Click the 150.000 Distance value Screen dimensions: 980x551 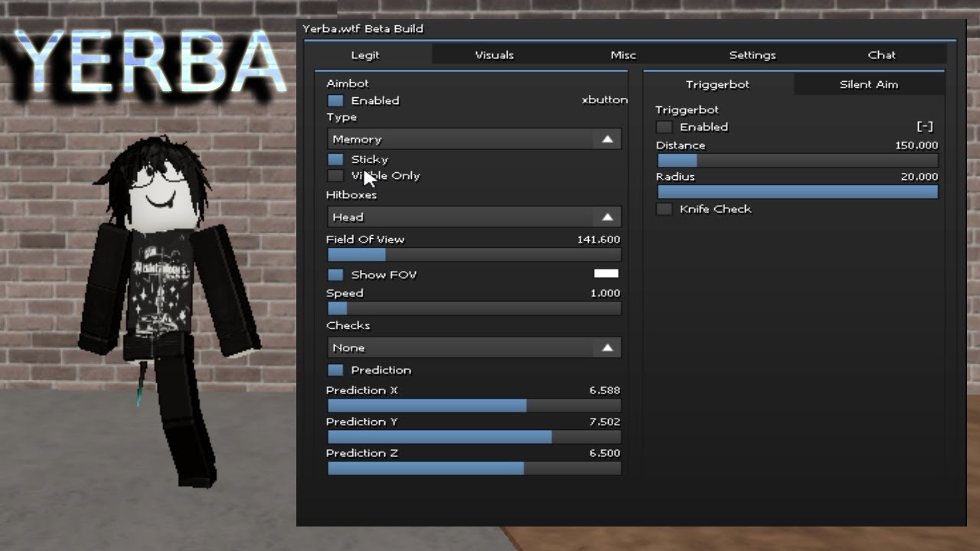(916, 145)
